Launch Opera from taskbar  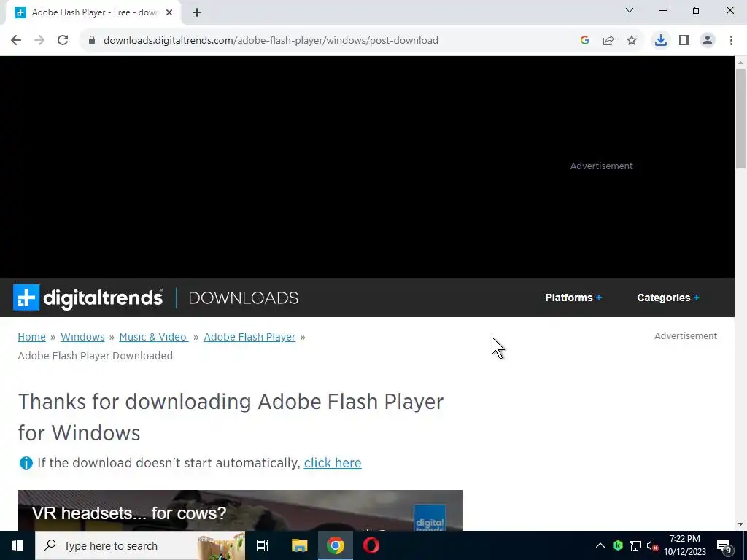point(371,545)
